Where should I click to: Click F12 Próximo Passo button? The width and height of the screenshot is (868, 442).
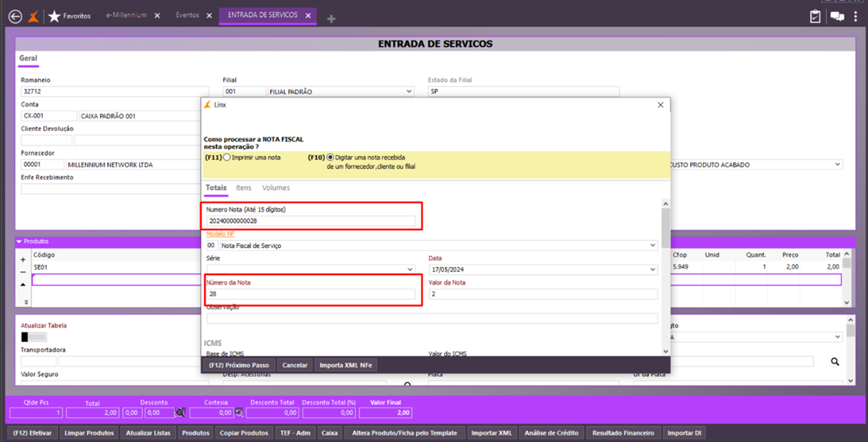tap(239, 365)
